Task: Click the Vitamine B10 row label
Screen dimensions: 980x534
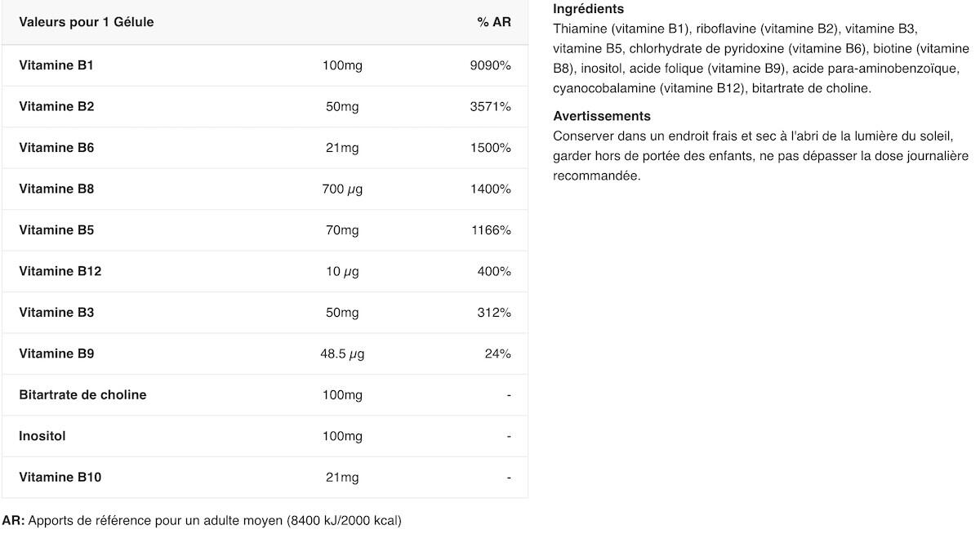Action: [x=60, y=477]
